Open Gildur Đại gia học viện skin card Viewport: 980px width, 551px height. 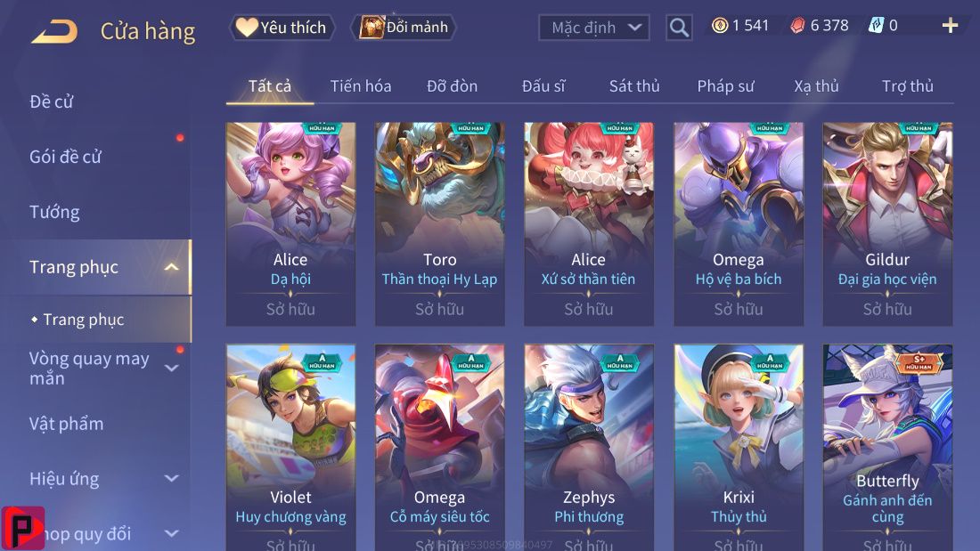pyautogui.click(x=887, y=223)
